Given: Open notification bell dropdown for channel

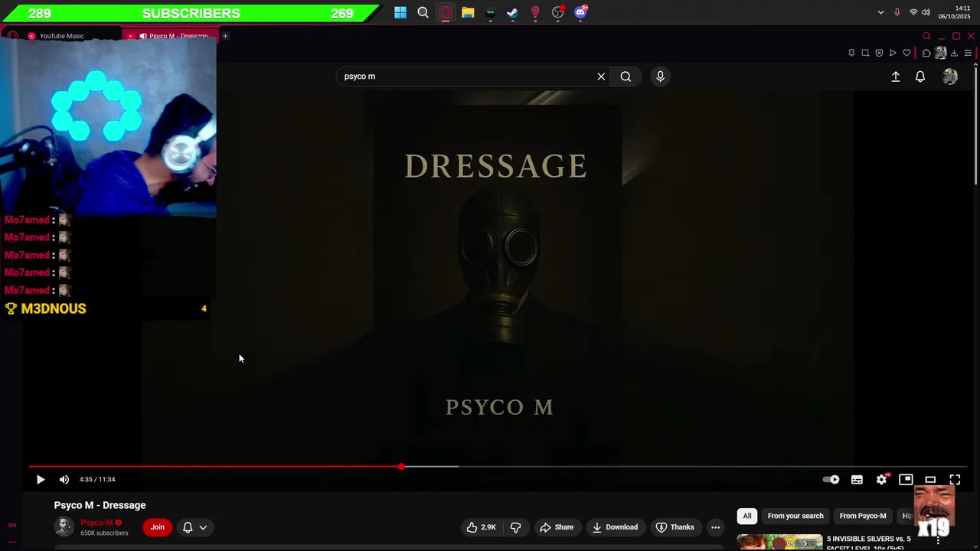Looking at the screenshot, I should point(194,527).
